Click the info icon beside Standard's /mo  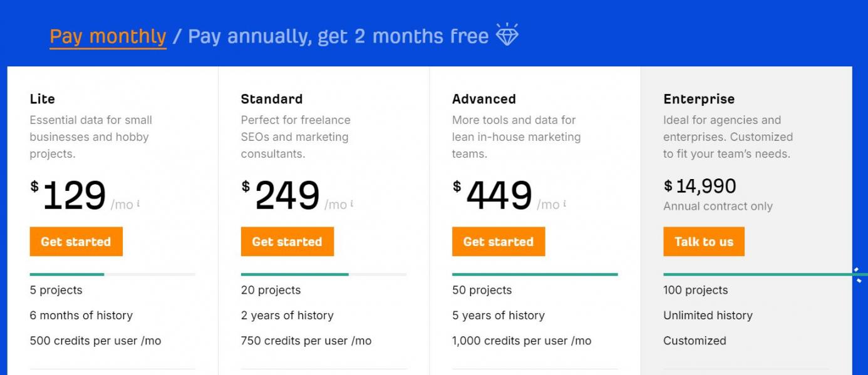click(x=352, y=203)
